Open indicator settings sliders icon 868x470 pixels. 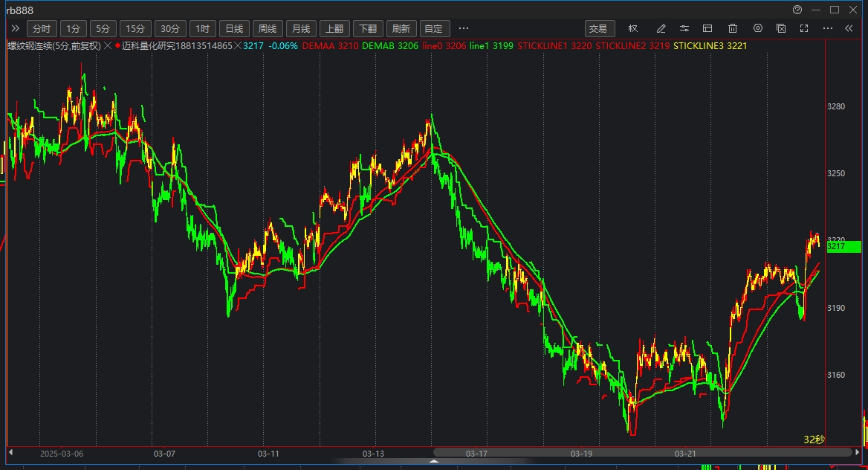click(x=684, y=28)
